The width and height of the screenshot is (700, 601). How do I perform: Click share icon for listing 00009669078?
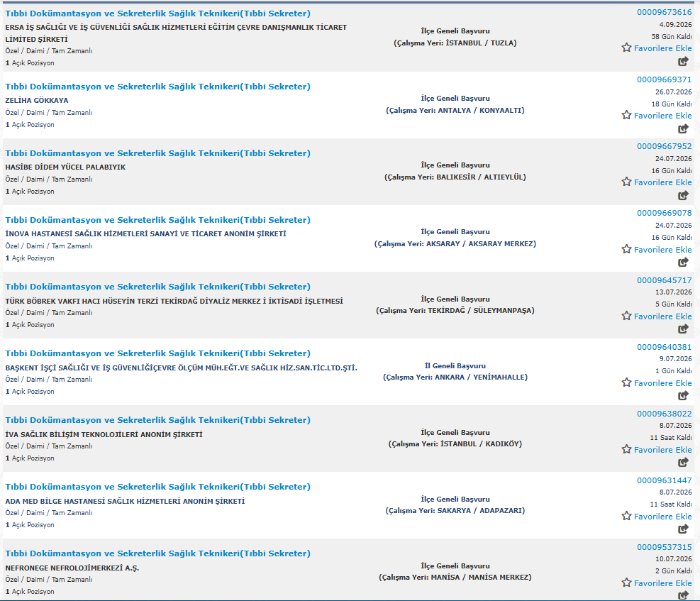[683, 263]
